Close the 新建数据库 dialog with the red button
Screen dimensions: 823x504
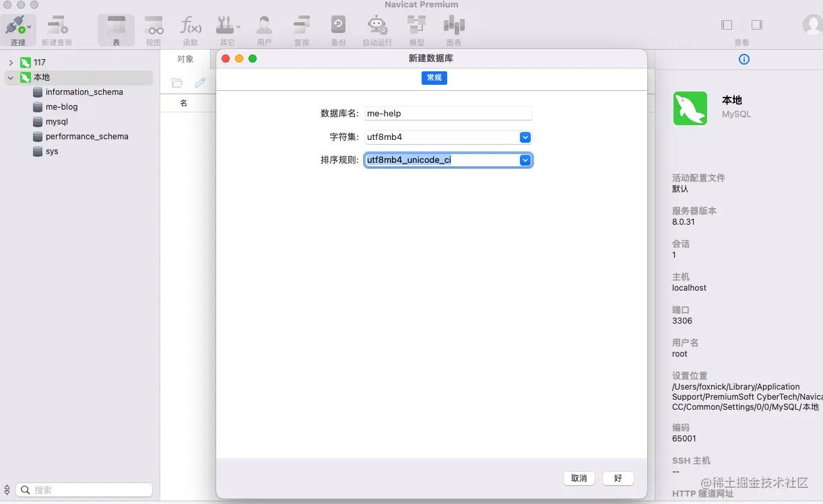(x=226, y=59)
